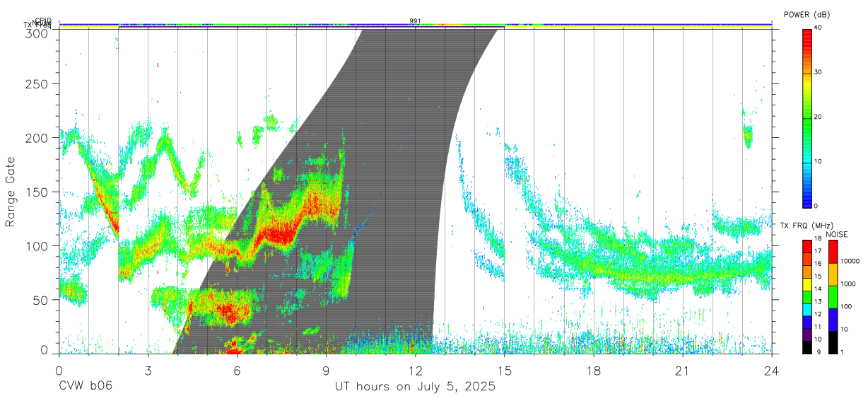The image size is (868, 401).
Task: Click the CVW b06 radar beam label
Action: (x=85, y=387)
